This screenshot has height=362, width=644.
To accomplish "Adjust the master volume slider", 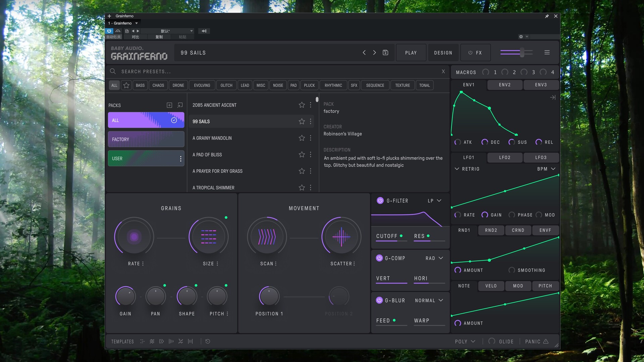I will pos(522,52).
